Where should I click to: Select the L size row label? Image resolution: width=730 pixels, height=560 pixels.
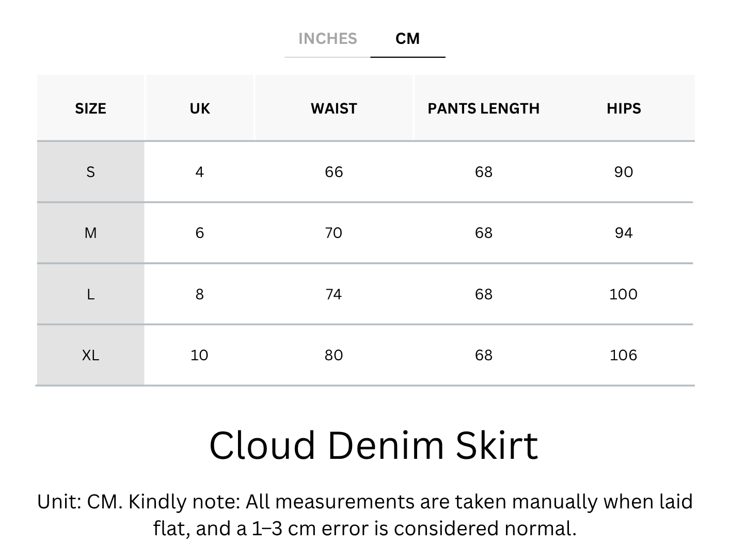[90, 294]
